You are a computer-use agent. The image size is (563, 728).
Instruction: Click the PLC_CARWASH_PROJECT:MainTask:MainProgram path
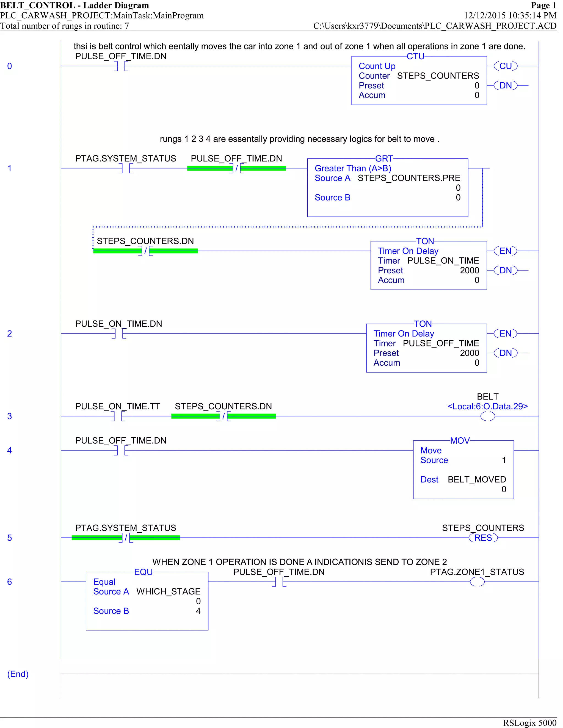point(102,16)
